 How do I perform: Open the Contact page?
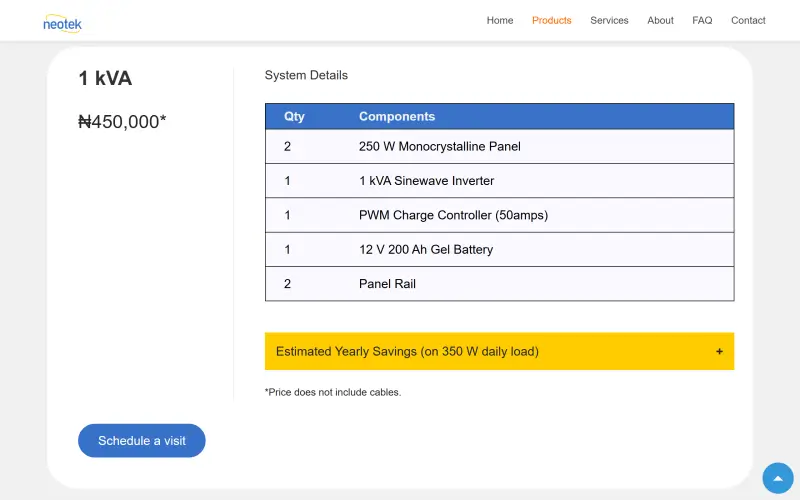tap(748, 20)
